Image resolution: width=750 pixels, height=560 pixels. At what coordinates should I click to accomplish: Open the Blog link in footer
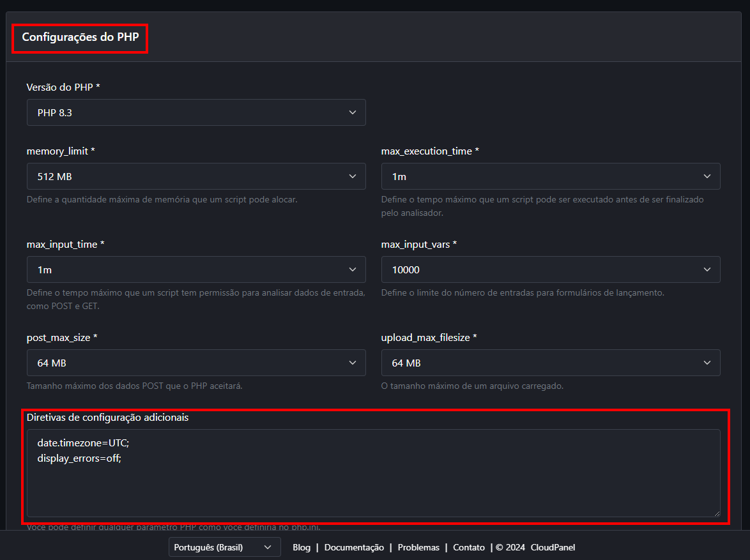click(302, 547)
